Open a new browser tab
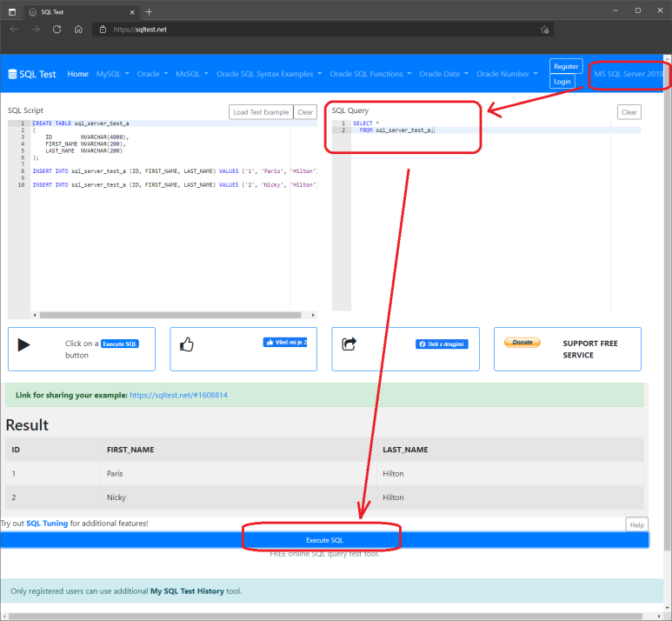672x621 pixels. coord(149,12)
